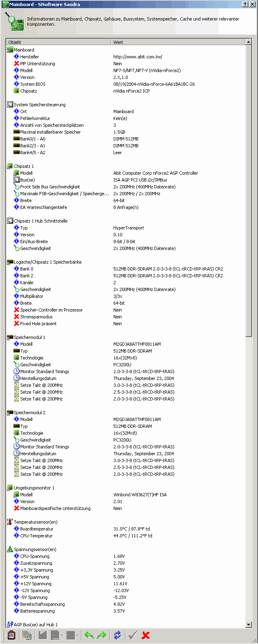Click the http://www.abit.com.tw/ value
258x644 pixels.
pyautogui.click(x=138, y=57)
